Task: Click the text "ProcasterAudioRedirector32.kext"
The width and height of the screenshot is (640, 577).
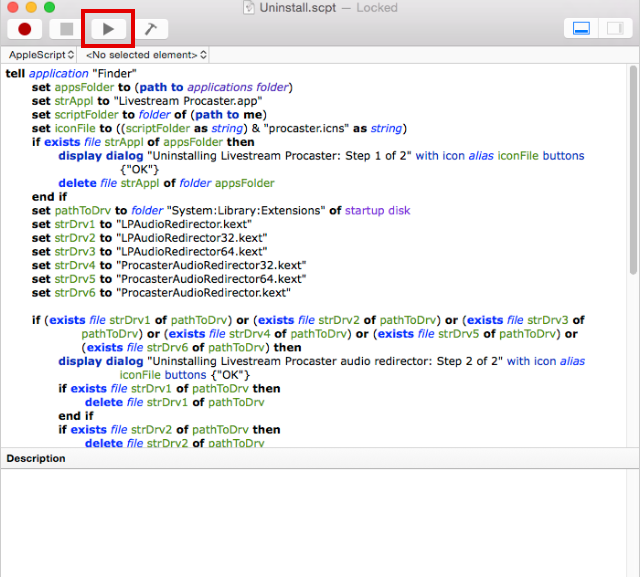Action: click(x=211, y=265)
